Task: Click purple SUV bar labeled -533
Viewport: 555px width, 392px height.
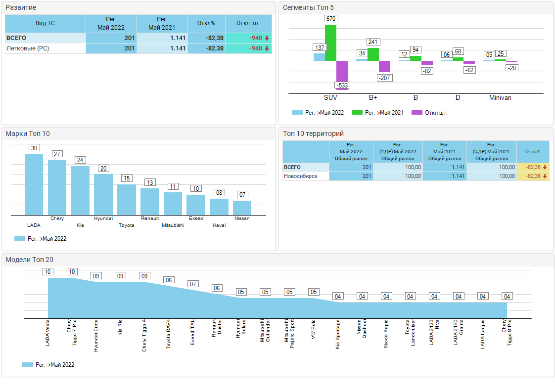Action: click(342, 74)
